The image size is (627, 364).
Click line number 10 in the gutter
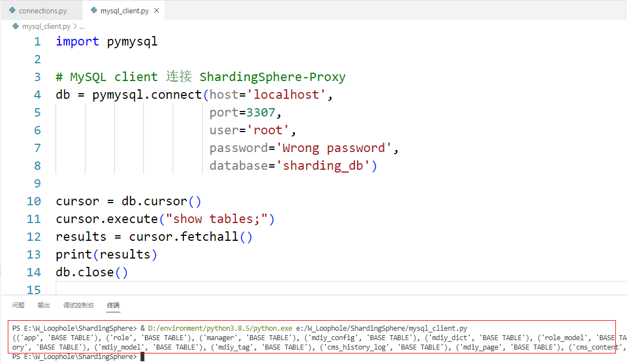34,201
